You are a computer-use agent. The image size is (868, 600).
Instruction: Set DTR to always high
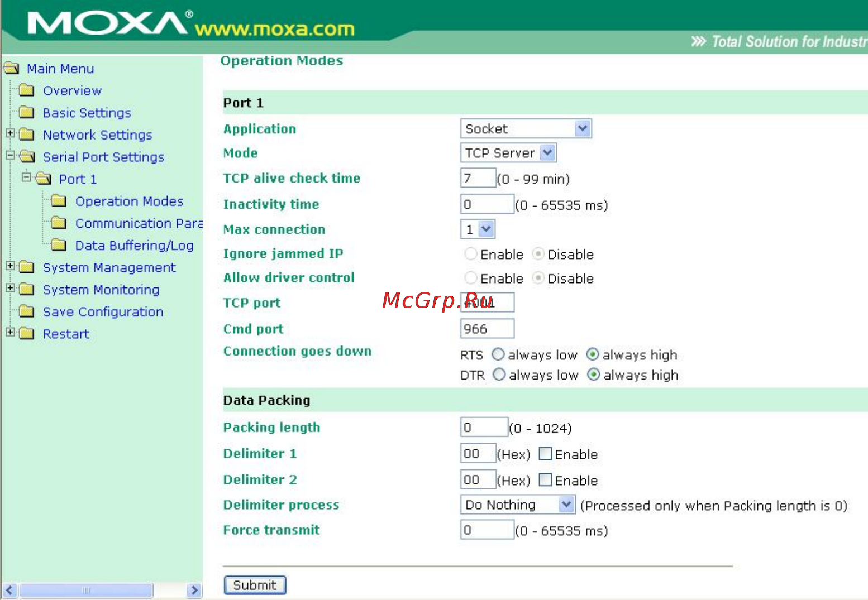tap(594, 375)
